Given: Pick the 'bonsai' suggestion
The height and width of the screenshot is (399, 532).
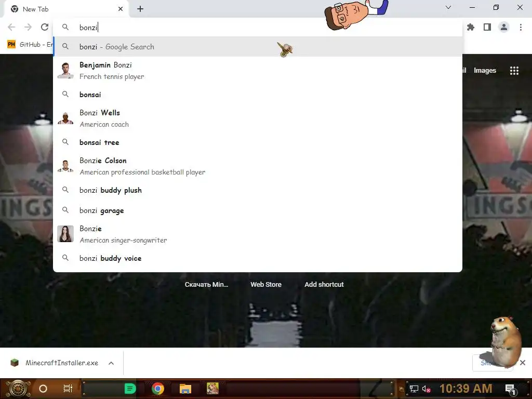Looking at the screenshot, I should tap(258, 95).
